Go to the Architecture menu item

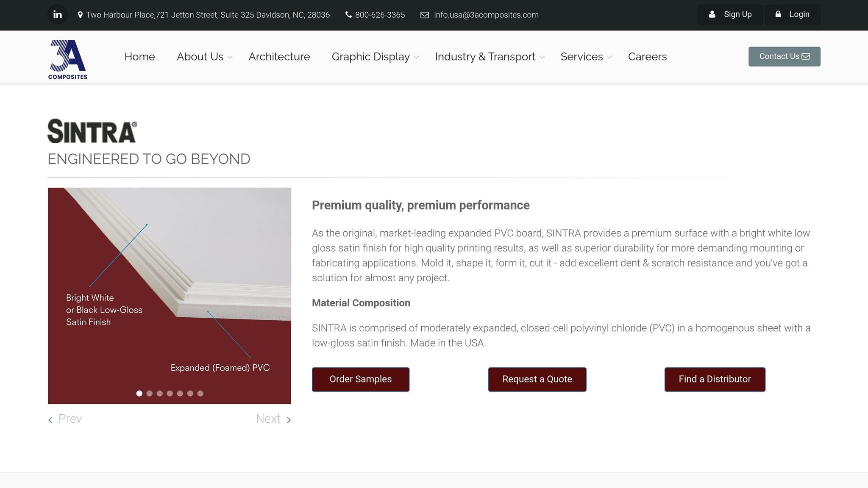pos(279,57)
